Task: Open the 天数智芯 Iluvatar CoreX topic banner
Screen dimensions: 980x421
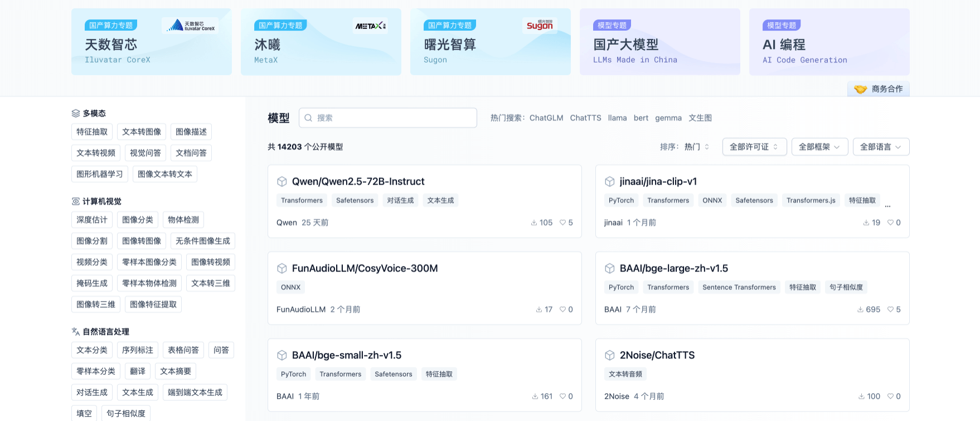Action: 152,42
